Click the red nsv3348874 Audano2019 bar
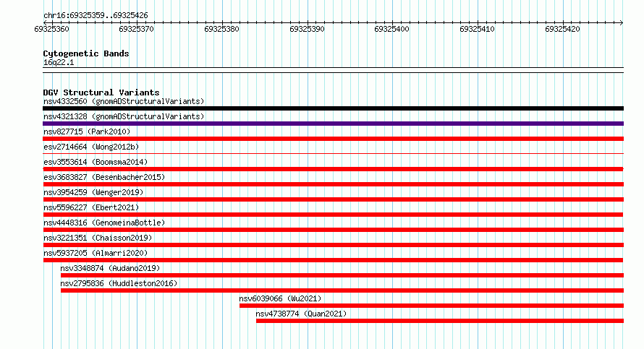The height and width of the screenshot is (349, 644). click(x=342, y=275)
